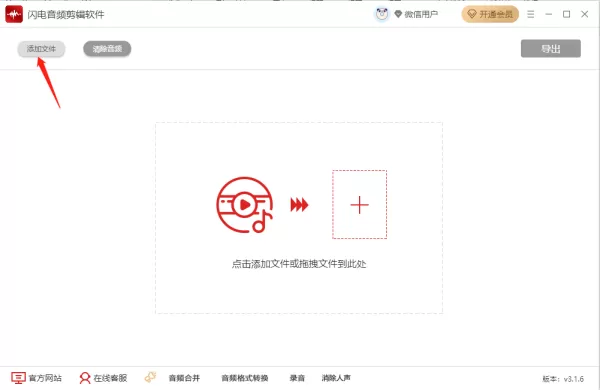This screenshot has height=390, width=600.
Task: Open the 音频格式转换 tool
Action: pyautogui.click(x=245, y=378)
